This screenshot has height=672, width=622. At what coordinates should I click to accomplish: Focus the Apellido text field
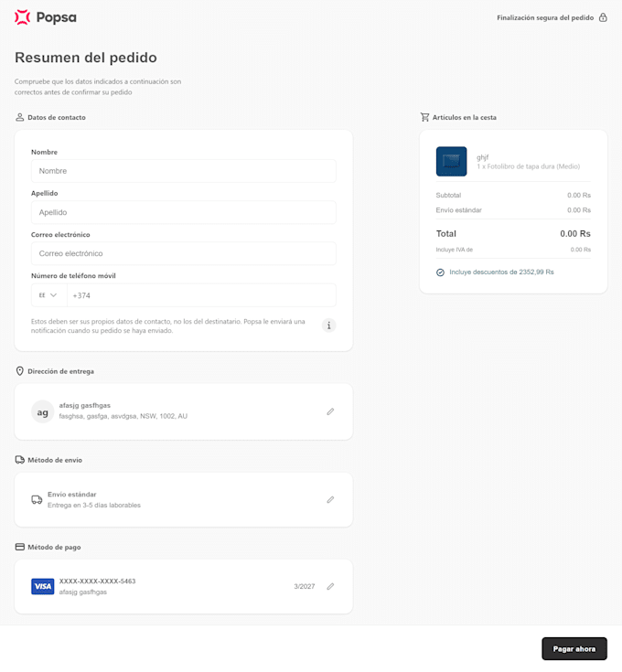[x=183, y=212]
